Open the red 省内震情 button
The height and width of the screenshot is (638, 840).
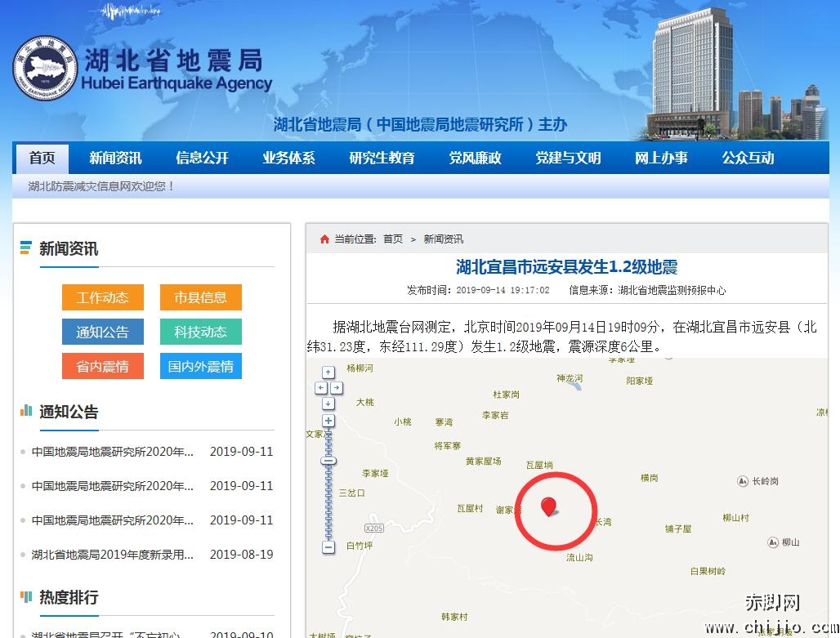[x=102, y=366]
